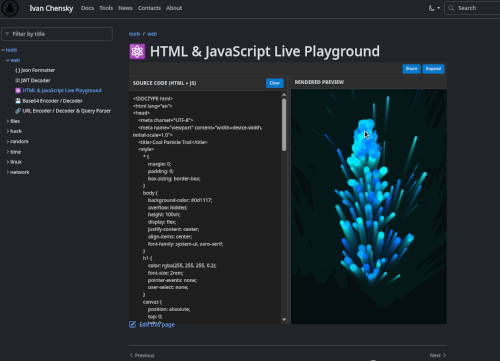Open the Docs menu item
This screenshot has width=500, height=361.
click(x=87, y=8)
